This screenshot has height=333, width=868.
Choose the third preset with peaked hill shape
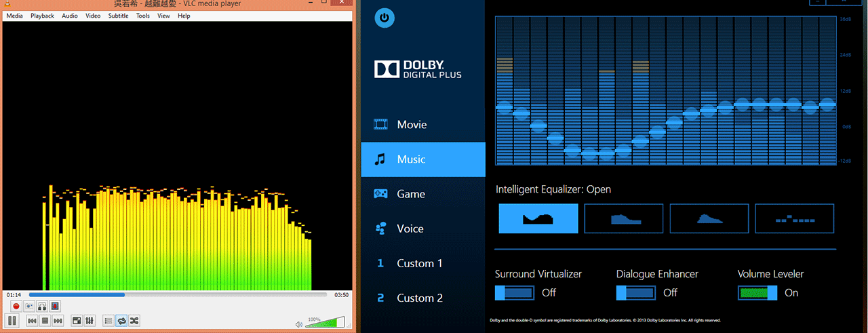709,218
